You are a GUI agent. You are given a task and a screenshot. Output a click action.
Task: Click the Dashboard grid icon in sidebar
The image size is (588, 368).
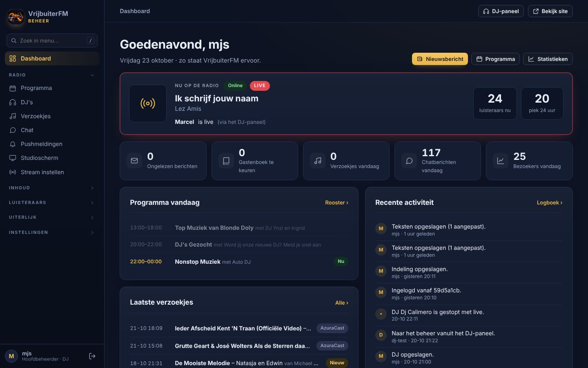click(x=13, y=58)
